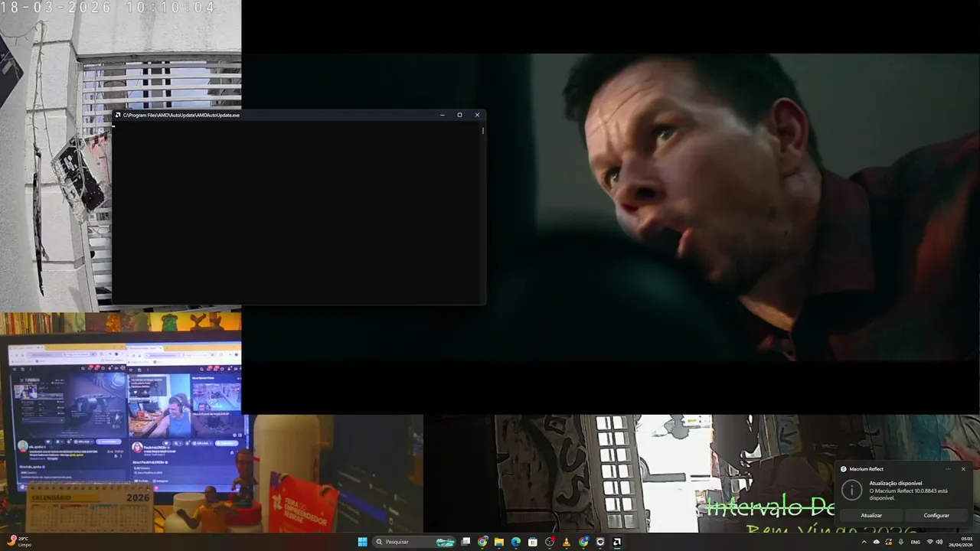980x551 pixels.
Task: Launch Microsoft Edge from the taskbar
Action: (516, 542)
